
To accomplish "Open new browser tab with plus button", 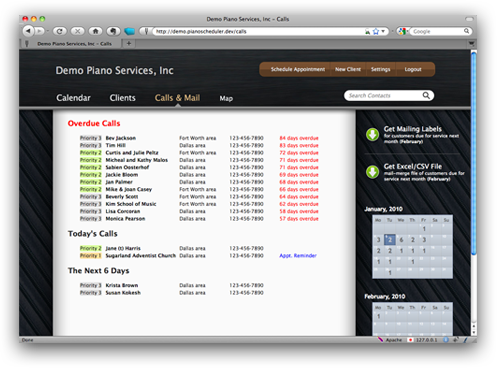I will click(x=129, y=43).
